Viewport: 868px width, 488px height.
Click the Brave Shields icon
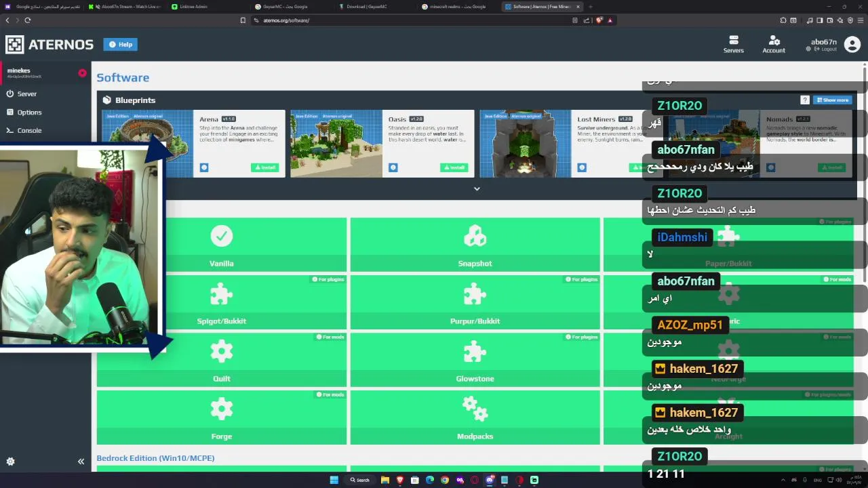click(599, 20)
